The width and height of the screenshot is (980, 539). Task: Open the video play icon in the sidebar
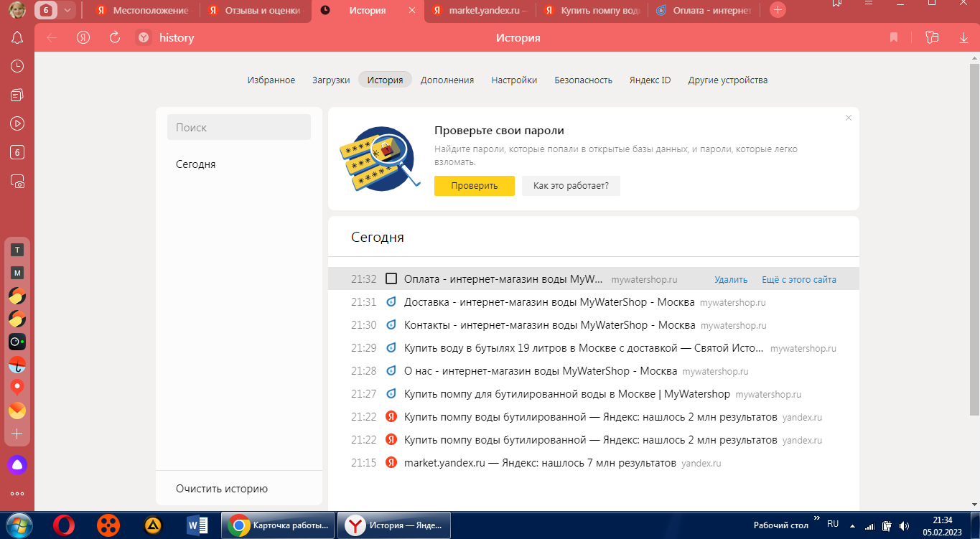tap(17, 123)
